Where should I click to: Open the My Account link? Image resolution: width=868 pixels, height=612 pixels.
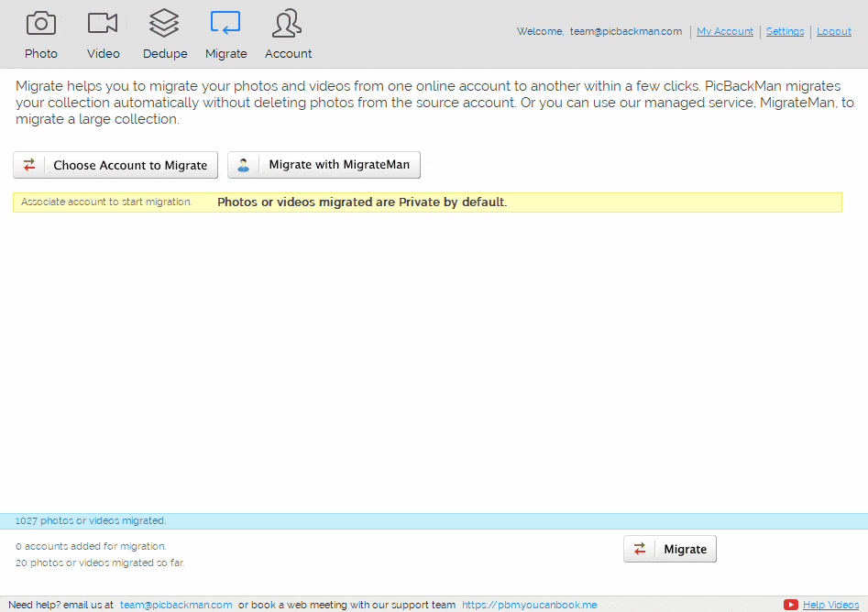725,31
